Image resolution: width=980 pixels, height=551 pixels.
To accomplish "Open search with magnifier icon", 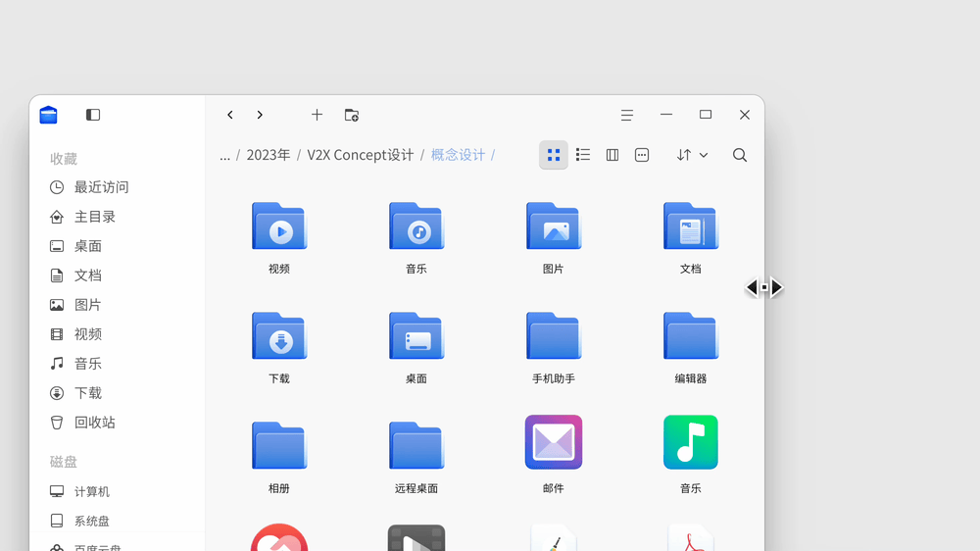I will click(740, 155).
